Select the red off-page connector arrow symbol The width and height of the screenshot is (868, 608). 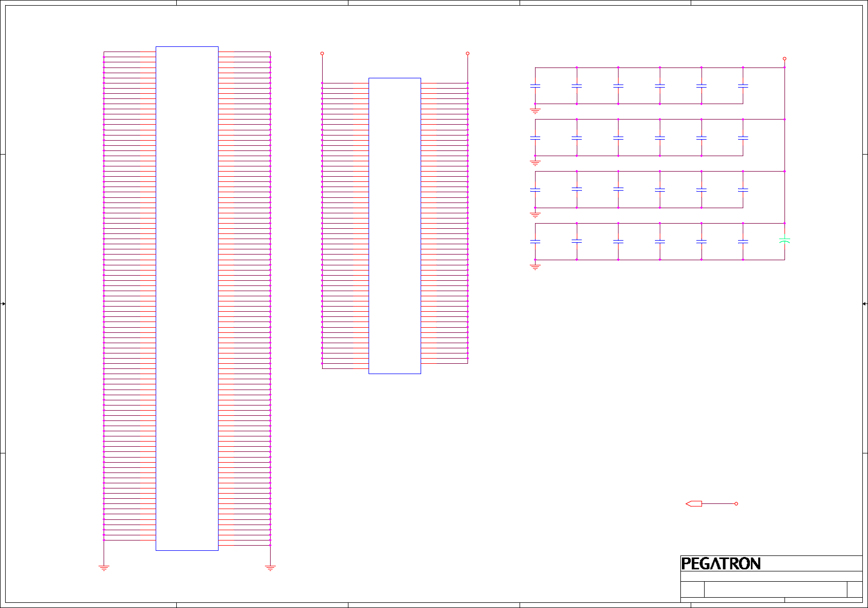(694, 503)
